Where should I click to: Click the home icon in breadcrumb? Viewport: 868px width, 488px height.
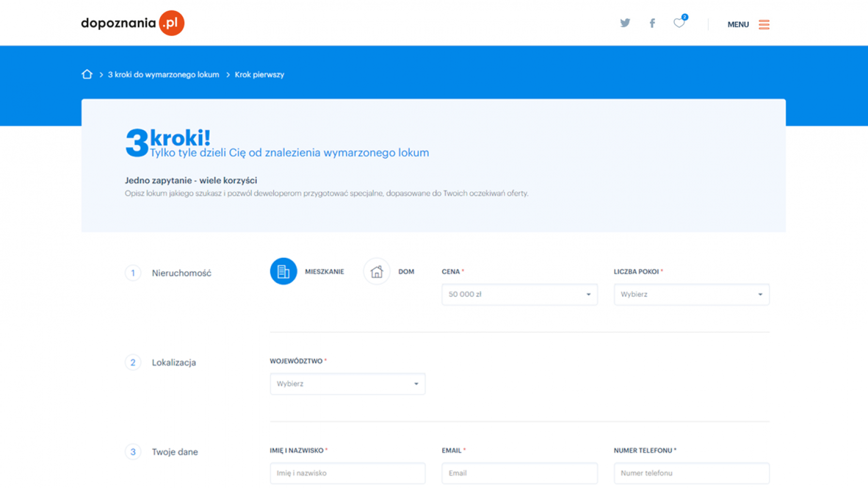(x=87, y=74)
